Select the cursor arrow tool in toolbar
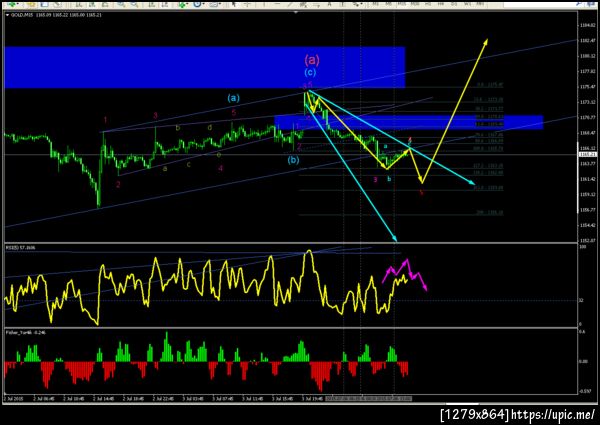 click(234, 4)
